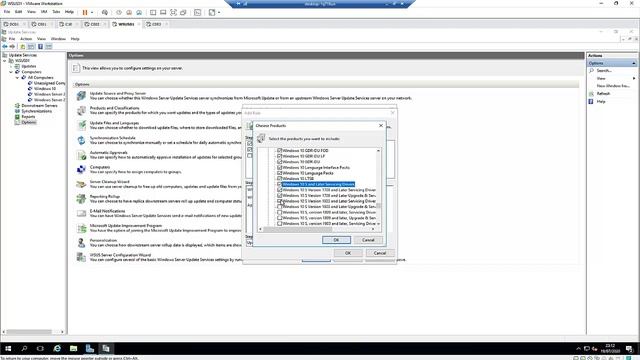Image resolution: width=640 pixels, height=360 pixels.
Task: Toggle the highlighted Windows 10 S and Later Servicing Drivers checkbox
Action: [280, 184]
